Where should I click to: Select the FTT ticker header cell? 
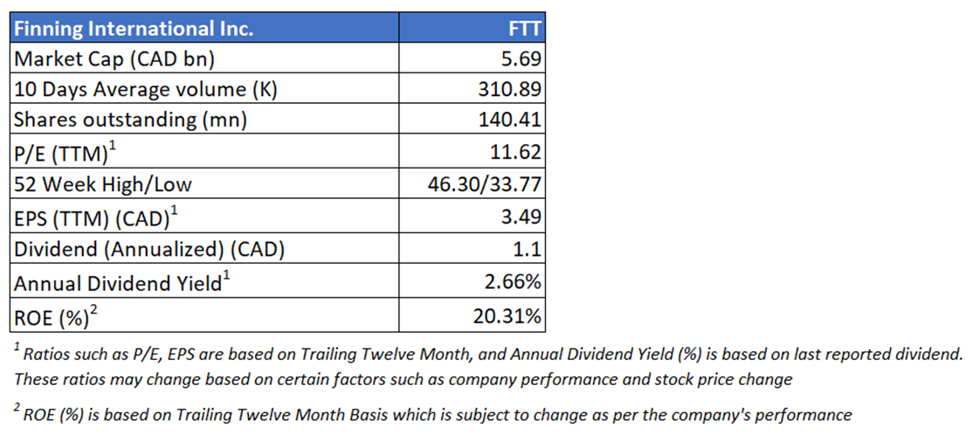[x=524, y=28]
